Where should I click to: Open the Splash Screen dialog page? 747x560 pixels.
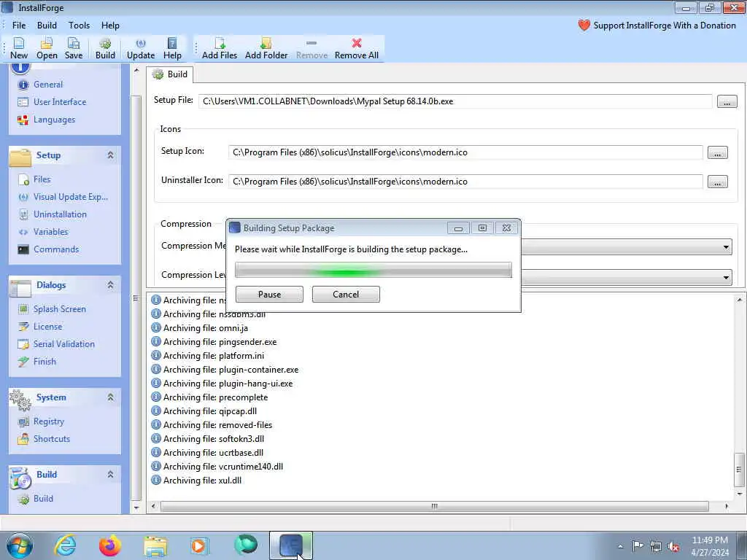point(59,309)
